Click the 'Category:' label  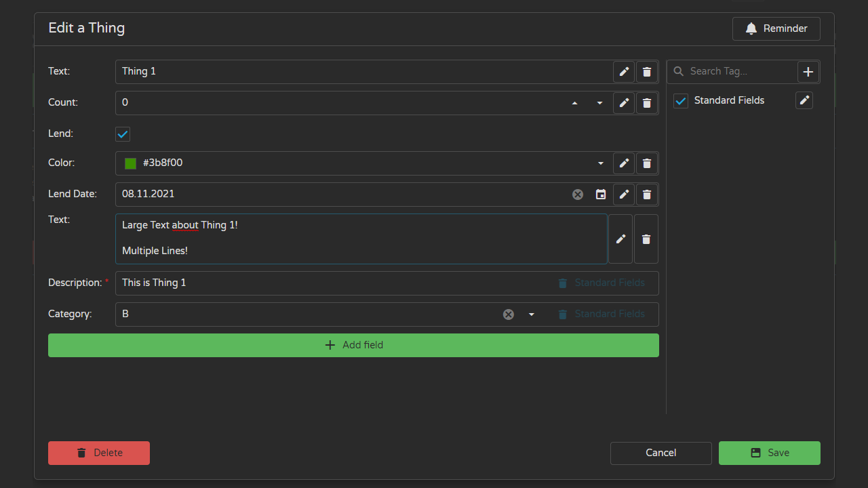tap(70, 314)
